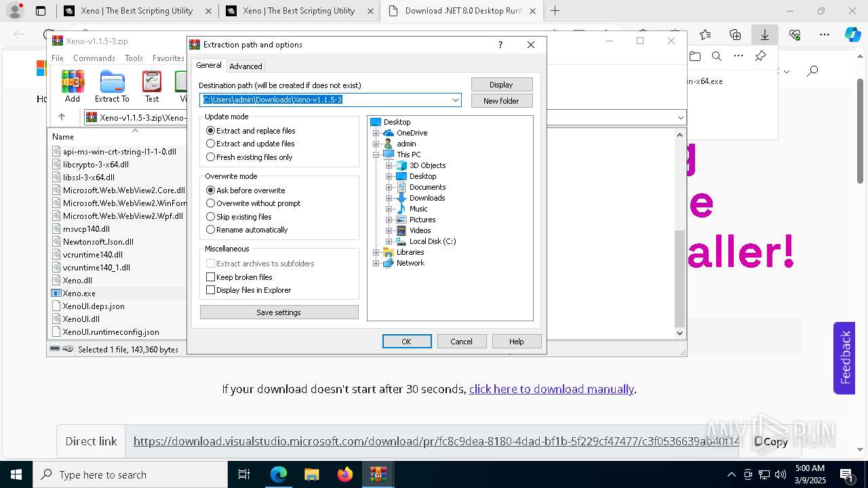Open the Windows Start menu
The width and height of the screenshot is (868, 488).
coord(16,474)
